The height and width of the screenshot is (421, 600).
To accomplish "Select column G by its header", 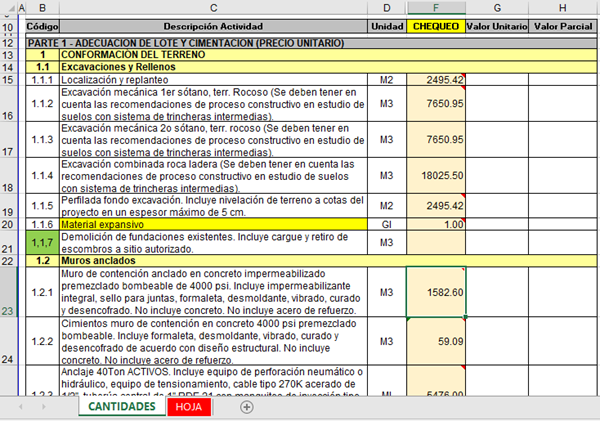I will point(497,7).
